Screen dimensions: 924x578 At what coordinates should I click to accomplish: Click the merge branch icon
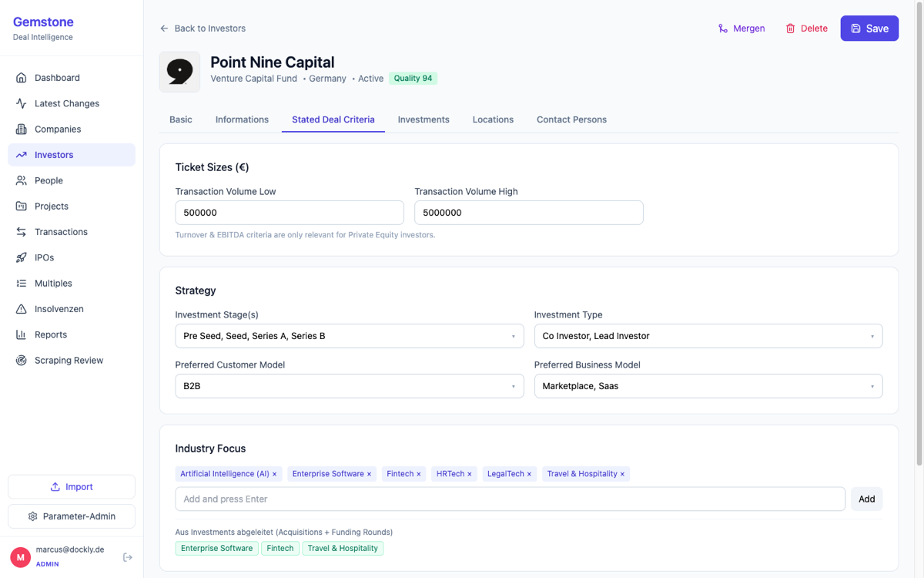click(722, 29)
